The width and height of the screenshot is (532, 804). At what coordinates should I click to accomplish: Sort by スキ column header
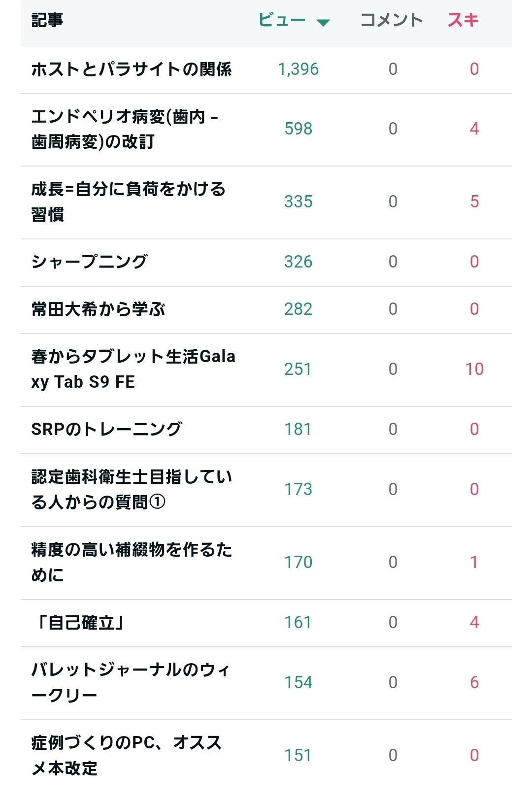463,20
